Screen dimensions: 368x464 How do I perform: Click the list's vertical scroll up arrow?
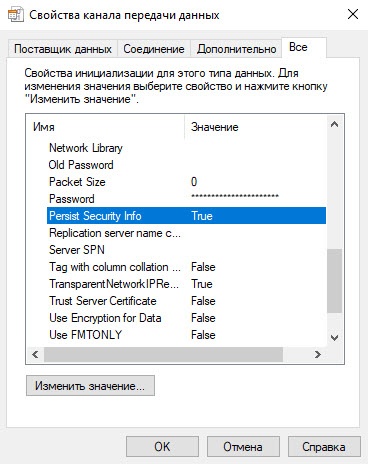click(x=334, y=124)
